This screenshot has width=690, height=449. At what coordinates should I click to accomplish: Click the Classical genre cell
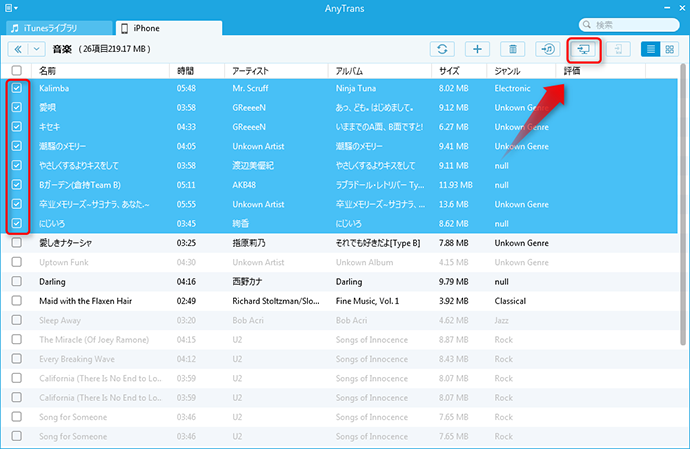[x=510, y=301]
